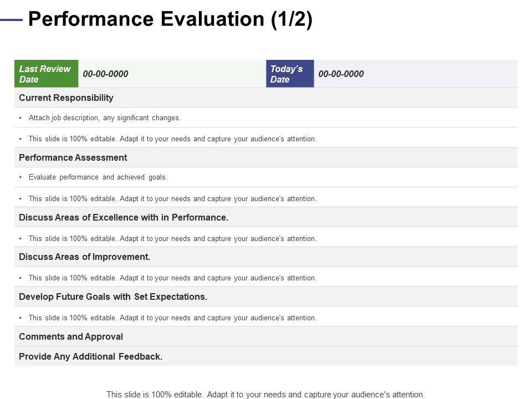Select the blue Today's Date label
This screenshot has width=532, height=399.
click(289, 74)
